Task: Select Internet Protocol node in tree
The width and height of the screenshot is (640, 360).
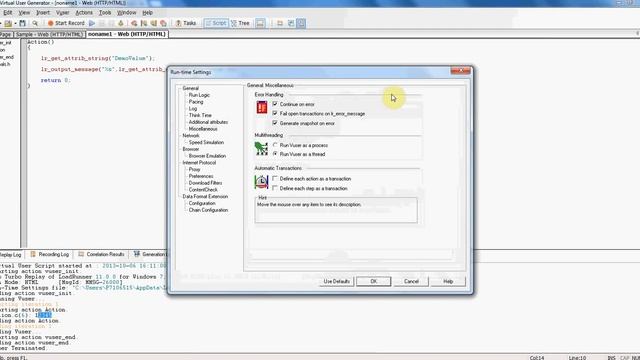Action: [199, 162]
